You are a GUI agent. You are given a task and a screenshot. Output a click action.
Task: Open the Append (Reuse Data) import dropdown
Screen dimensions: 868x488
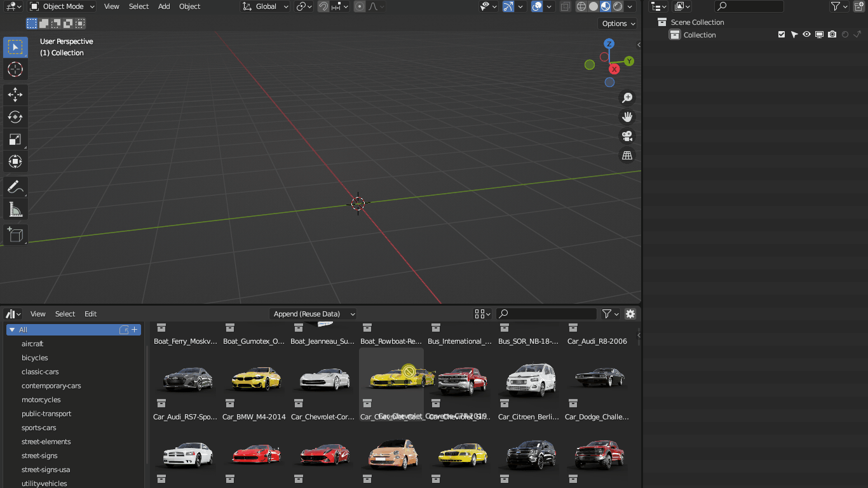tap(313, 313)
